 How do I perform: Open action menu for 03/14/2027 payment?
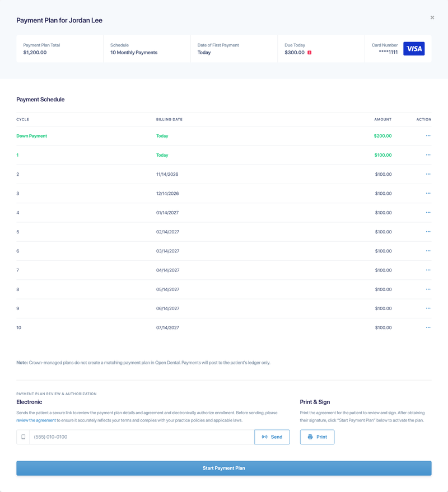tap(428, 251)
